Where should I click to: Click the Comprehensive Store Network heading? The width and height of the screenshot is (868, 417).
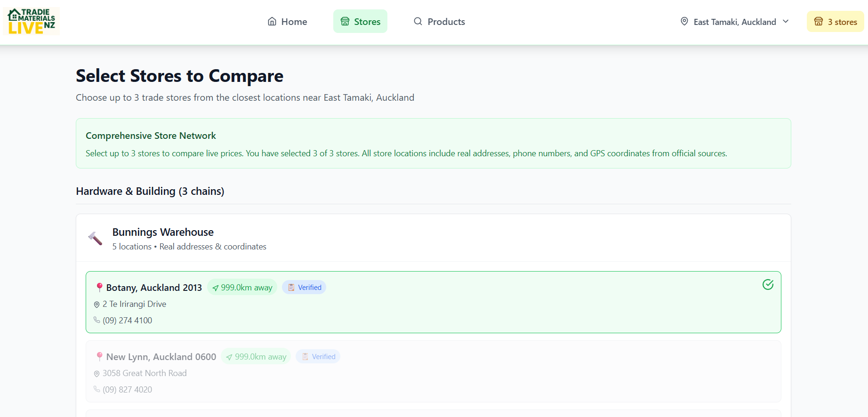(x=151, y=136)
